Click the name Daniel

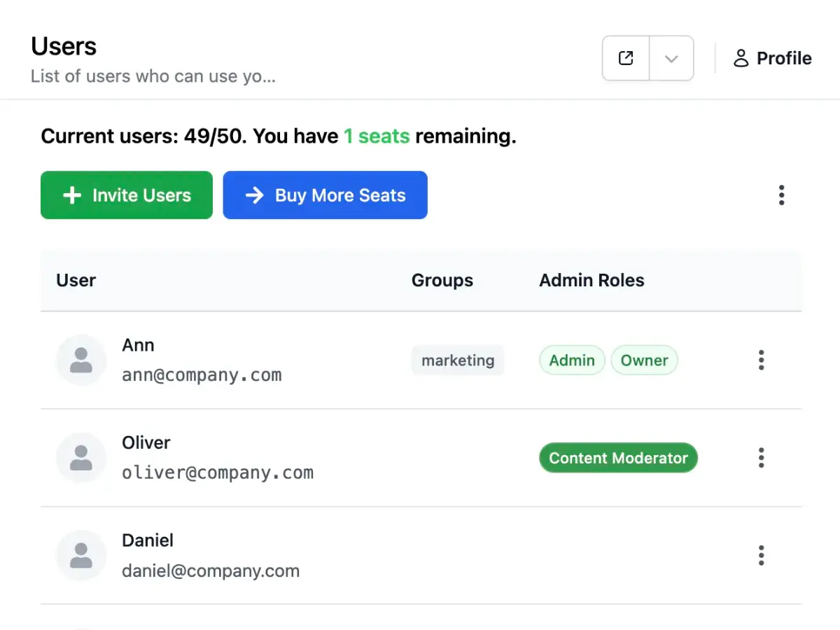click(x=148, y=540)
